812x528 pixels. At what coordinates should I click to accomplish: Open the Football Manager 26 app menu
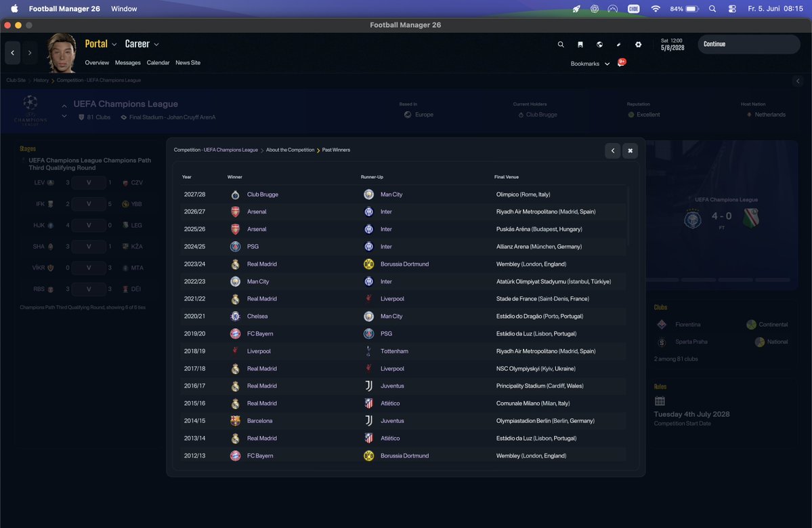click(x=64, y=9)
